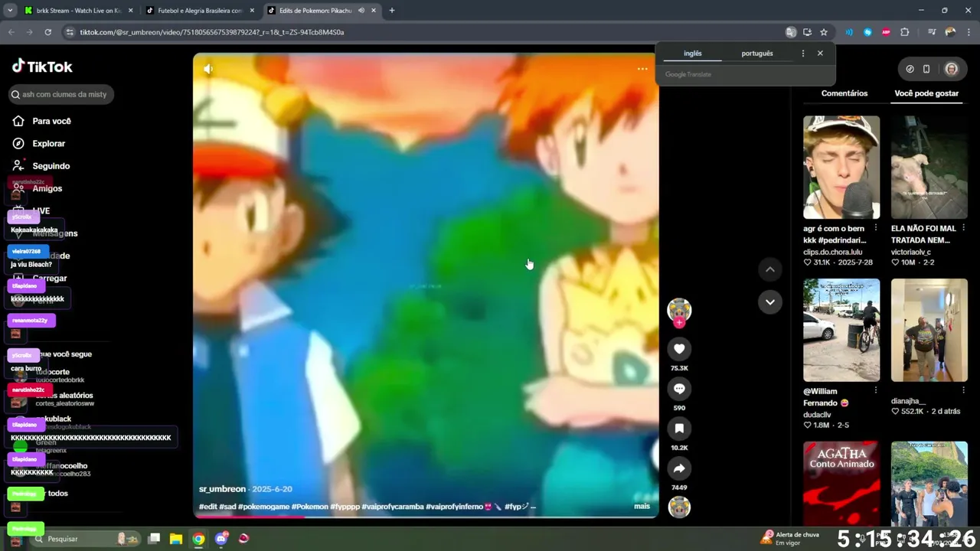Go to the previous video with up arrow

click(x=770, y=269)
